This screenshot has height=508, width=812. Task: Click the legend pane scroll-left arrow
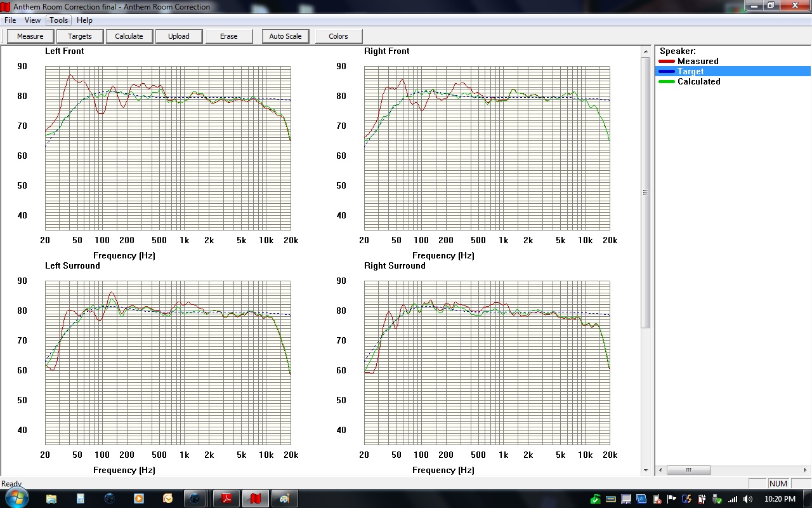click(661, 471)
